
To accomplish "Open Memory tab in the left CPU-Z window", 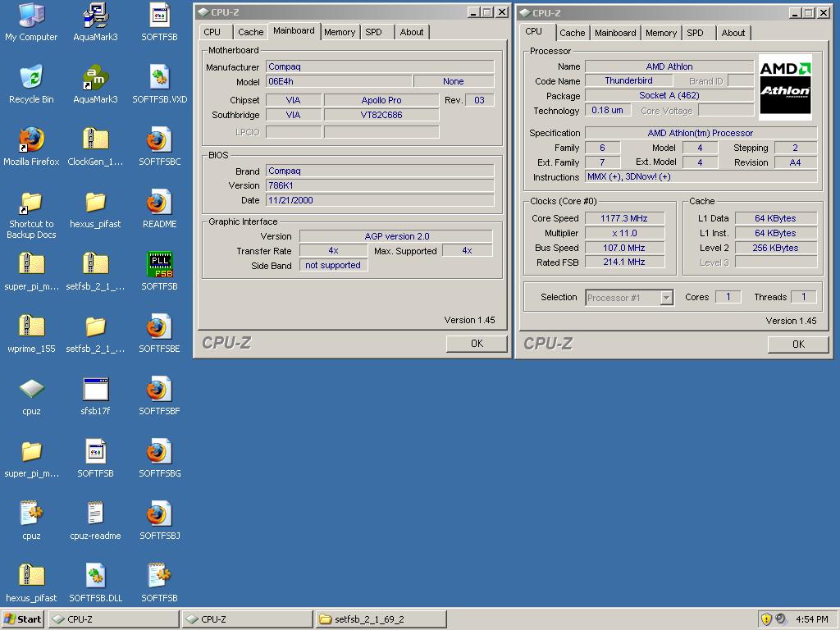I will click(340, 32).
